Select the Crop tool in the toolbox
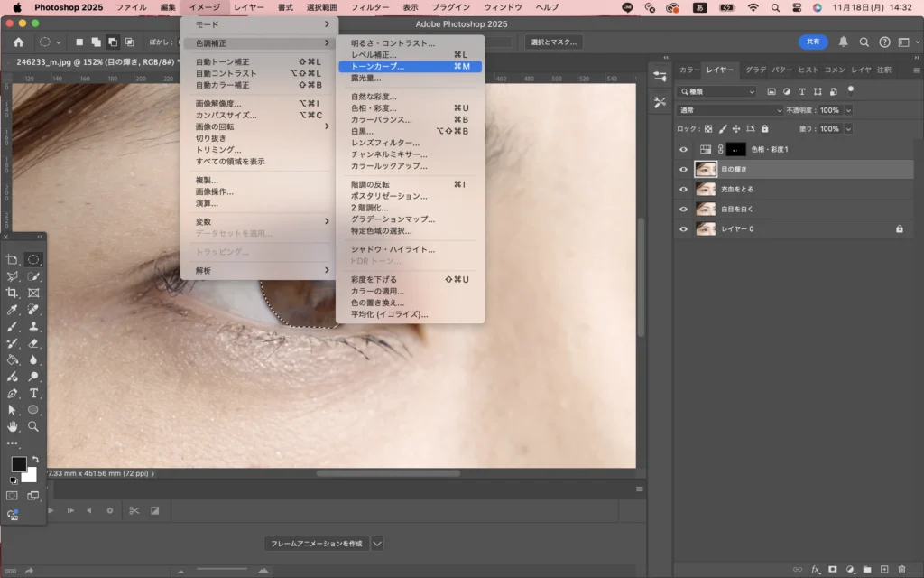This screenshot has width=924, height=578. (x=13, y=293)
